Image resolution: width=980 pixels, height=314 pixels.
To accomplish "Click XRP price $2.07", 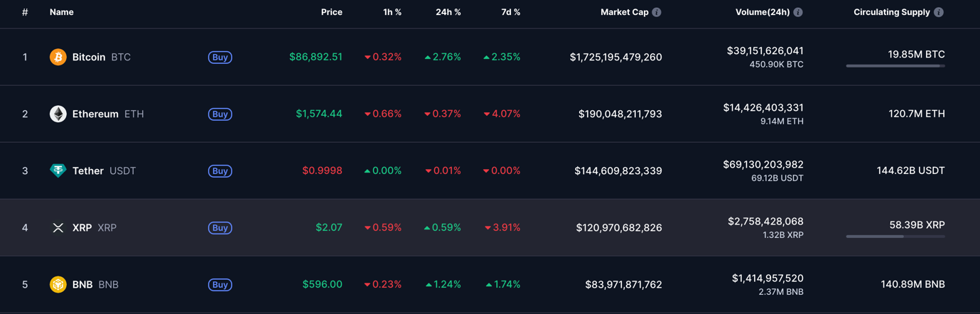I will click(x=329, y=227).
